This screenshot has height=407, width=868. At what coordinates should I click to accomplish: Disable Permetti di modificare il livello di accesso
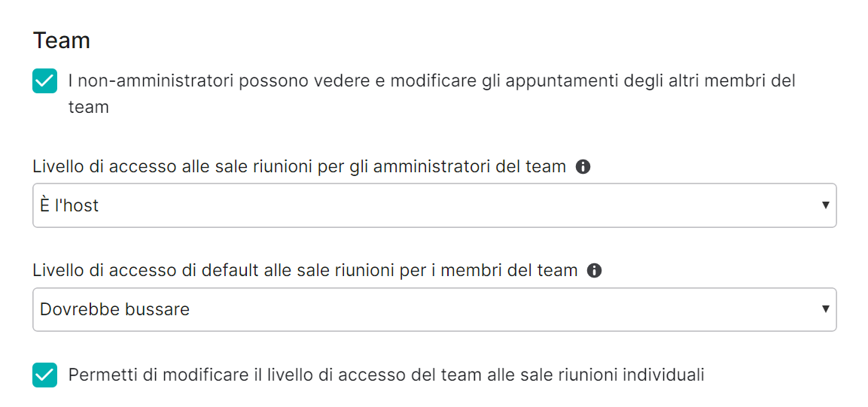45,375
